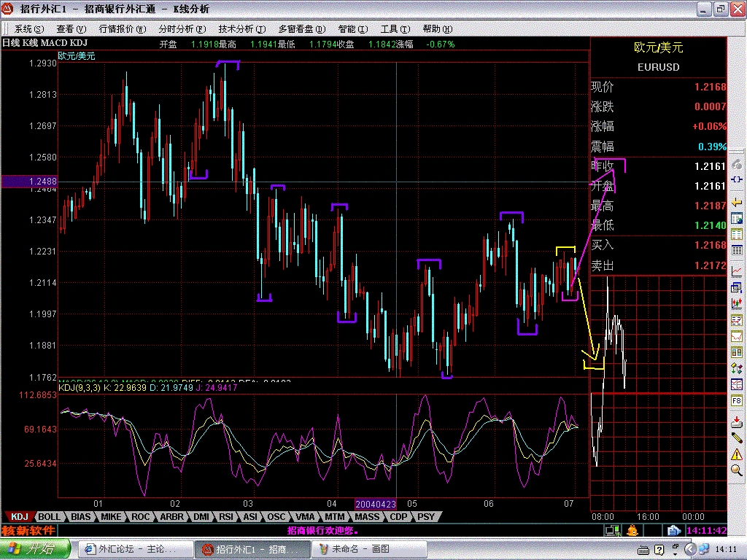Switch to the RSI indicator tab
Screen dimensions: 747x560
pyautogui.click(x=225, y=516)
